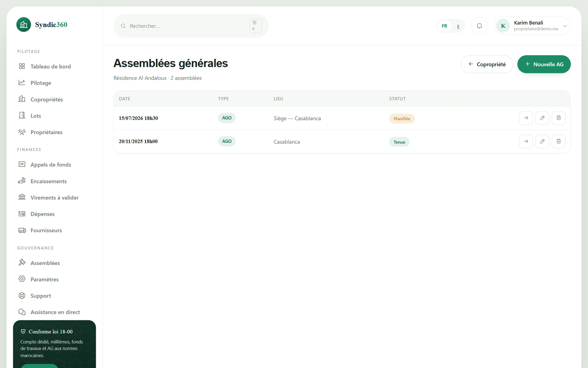Click the TYPE column header
Screen dimensions: 588x368
(223, 99)
